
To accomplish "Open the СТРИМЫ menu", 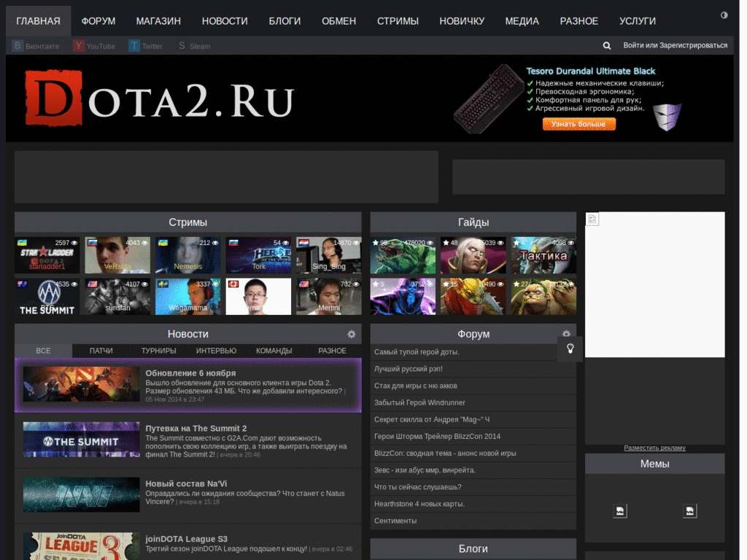I will coord(398,21).
